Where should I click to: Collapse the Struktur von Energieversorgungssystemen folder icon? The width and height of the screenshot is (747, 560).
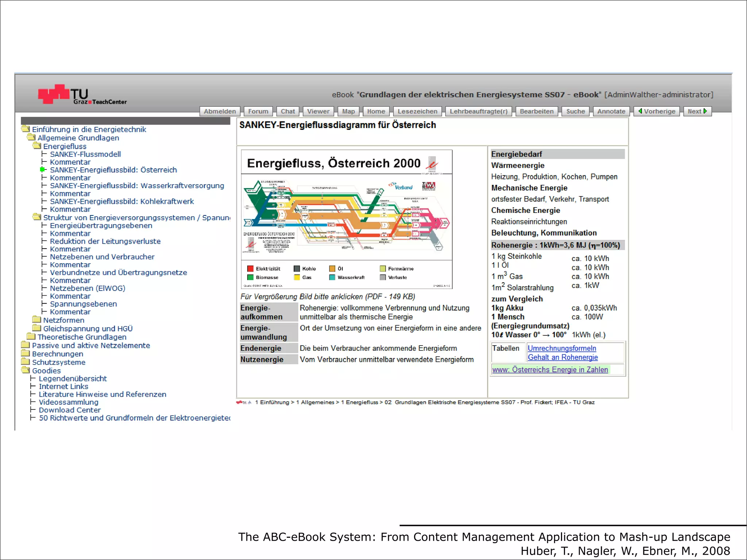37,217
